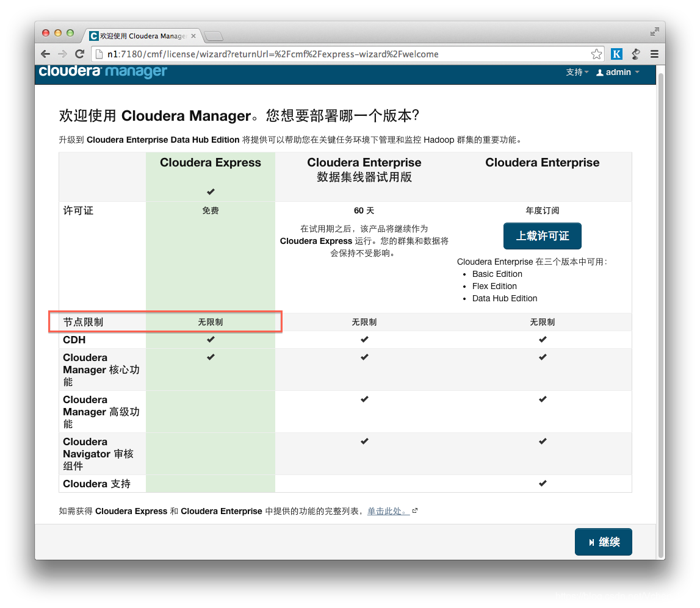Click the CDH checkmark under Cloudera Express
Viewport: 700px width, 608px height.
coord(211,340)
